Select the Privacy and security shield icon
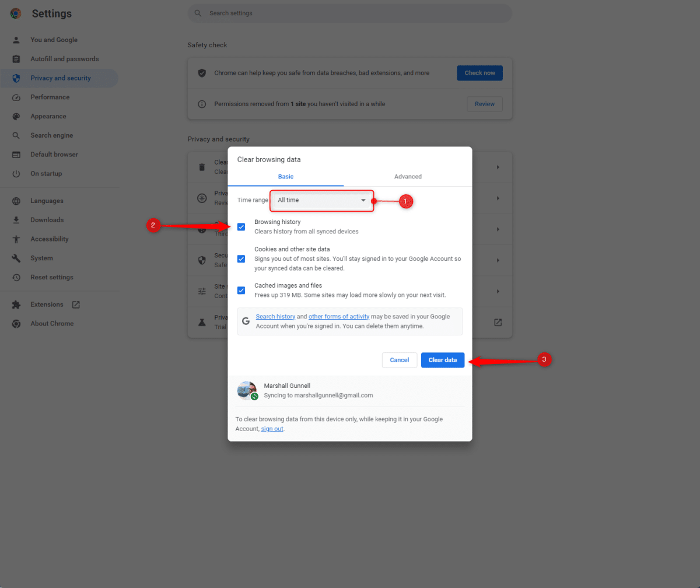 (17, 78)
